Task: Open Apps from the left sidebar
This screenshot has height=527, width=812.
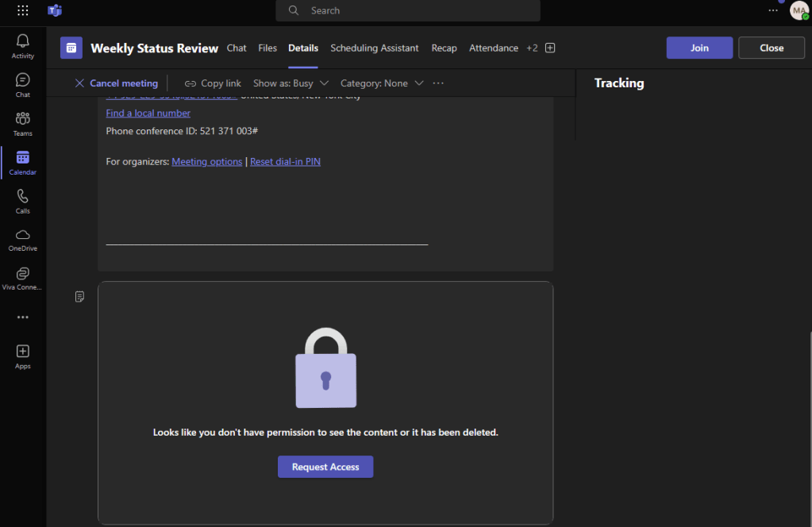Action: [22, 356]
